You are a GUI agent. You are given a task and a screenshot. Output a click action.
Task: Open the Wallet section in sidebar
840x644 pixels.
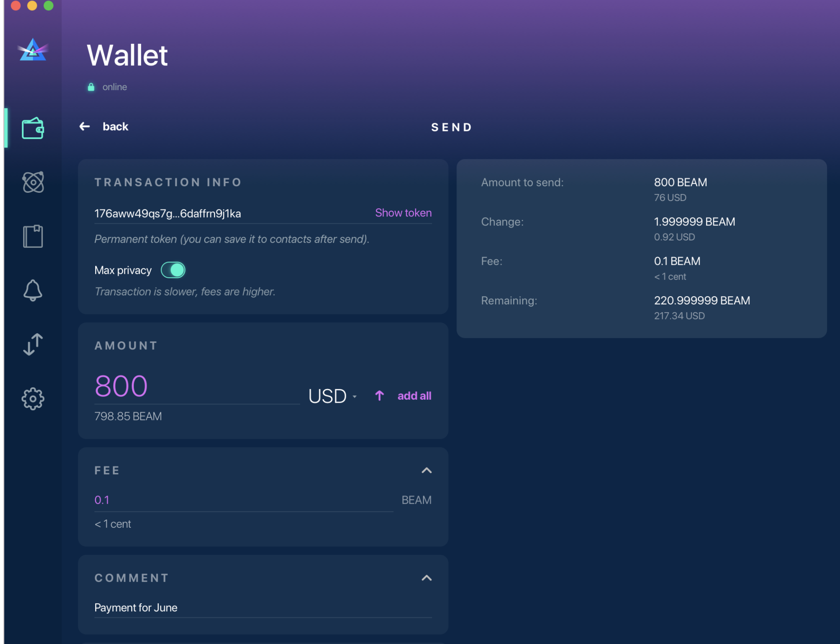(x=33, y=128)
